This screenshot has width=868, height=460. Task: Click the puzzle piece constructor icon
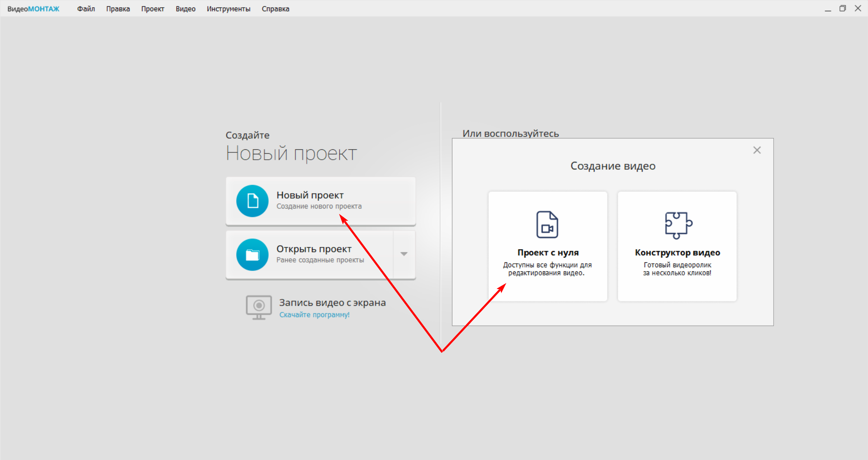678,225
